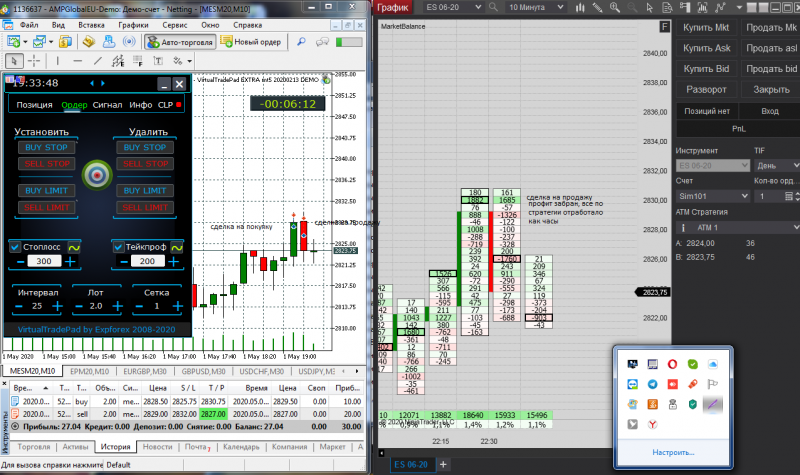Click the Стоплосс value field showing 300
The width and height of the screenshot is (800, 475).
point(44,261)
